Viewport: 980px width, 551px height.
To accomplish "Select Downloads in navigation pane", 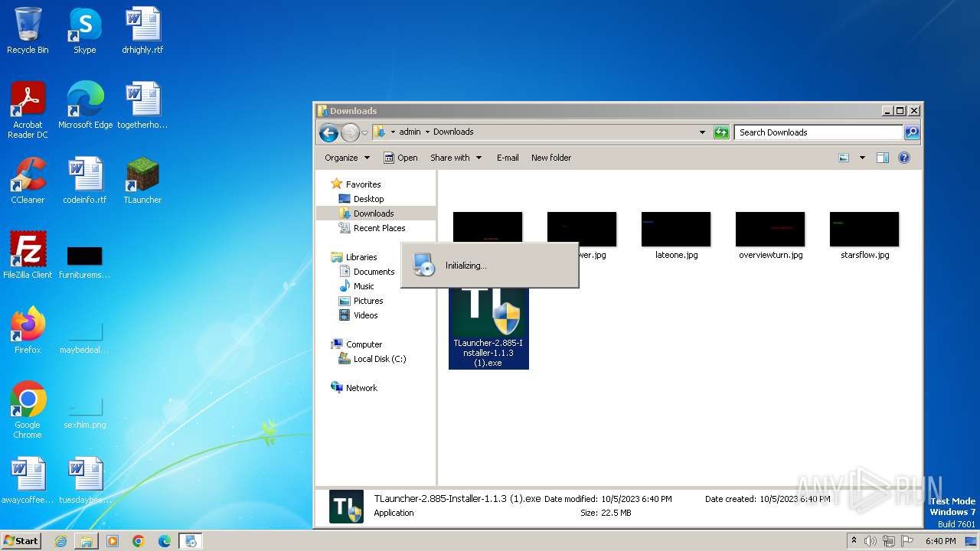I will 374,214.
